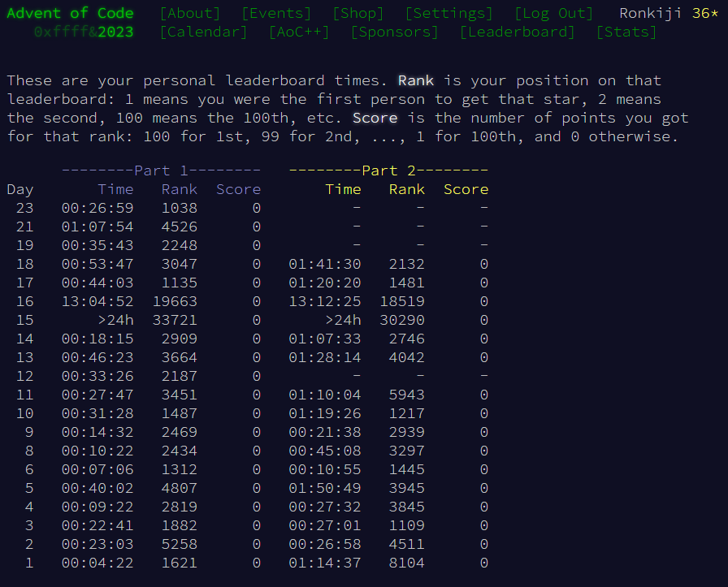Click the Part 2 Score column header
This screenshot has height=587, width=728.
pos(466,189)
